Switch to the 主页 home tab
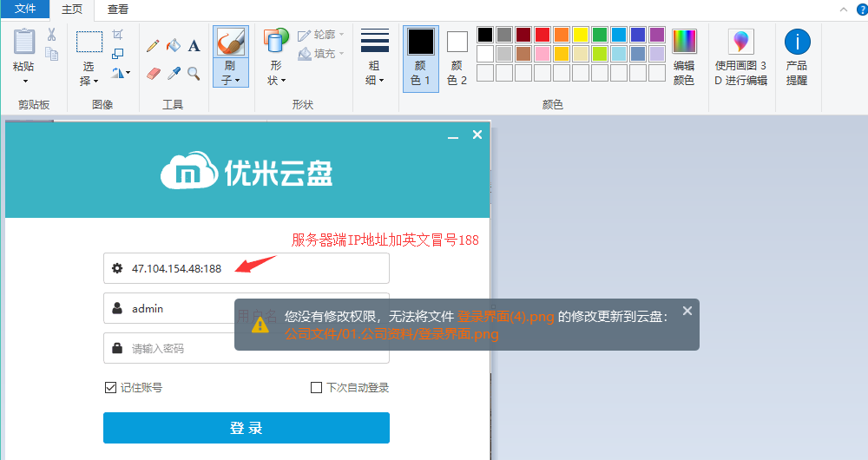This screenshot has width=868, height=460. (x=72, y=10)
